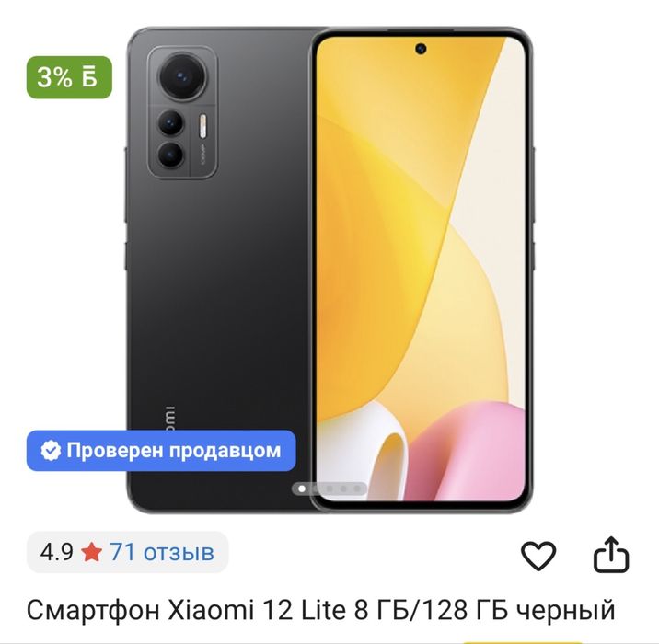Image resolution: width=659 pixels, height=644 pixels.
Task: Open the share icon for this product
Action: [611, 554]
